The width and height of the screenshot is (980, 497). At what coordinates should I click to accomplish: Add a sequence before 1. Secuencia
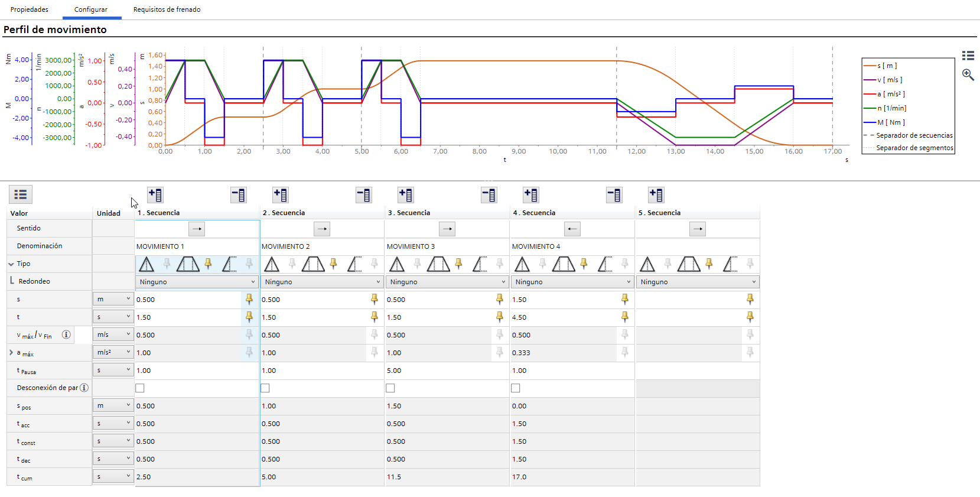click(155, 195)
